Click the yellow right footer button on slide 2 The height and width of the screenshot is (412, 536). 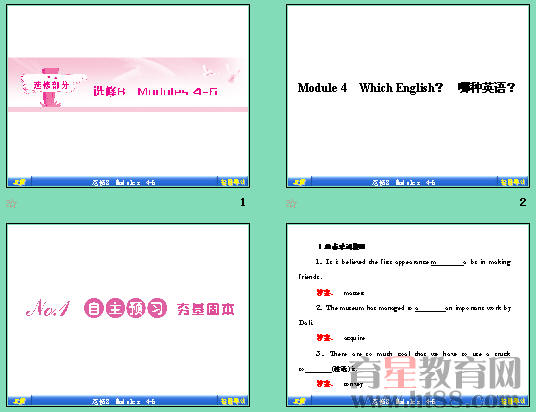click(513, 182)
